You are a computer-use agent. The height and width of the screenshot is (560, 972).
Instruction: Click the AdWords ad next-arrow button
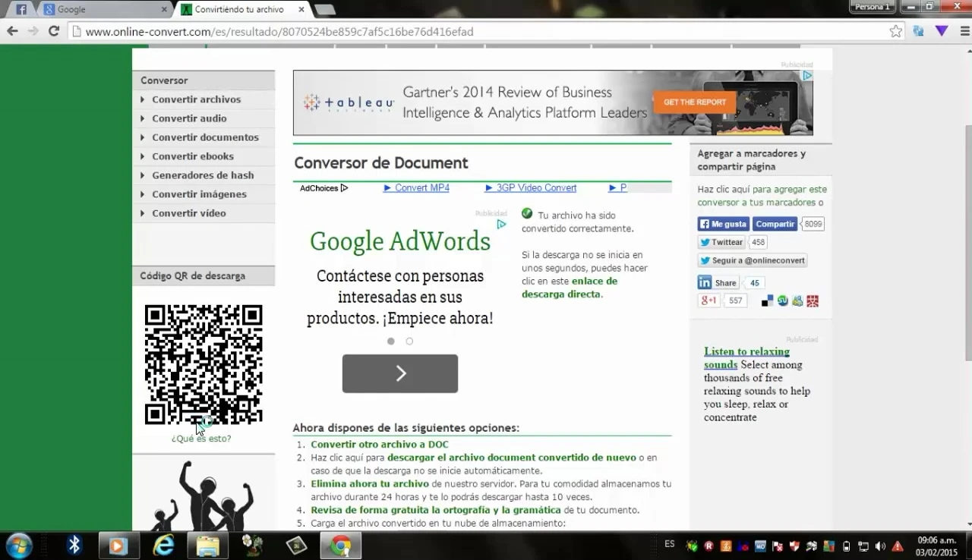pyautogui.click(x=400, y=373)
